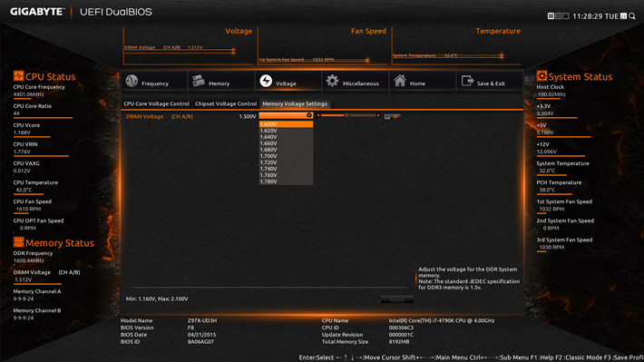
Task: Click the Min: 1.160V, Max: 2.100V text
Action: pyautogui.click(x=157, y=298)
